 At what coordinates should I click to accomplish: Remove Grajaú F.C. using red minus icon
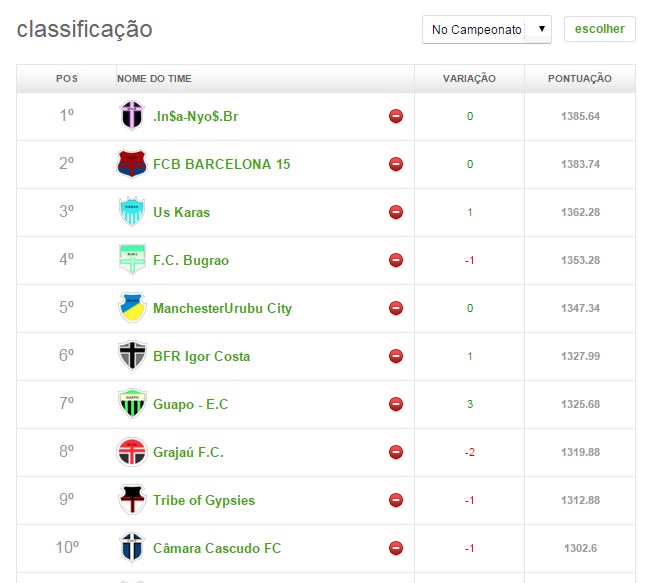point(396,452)
